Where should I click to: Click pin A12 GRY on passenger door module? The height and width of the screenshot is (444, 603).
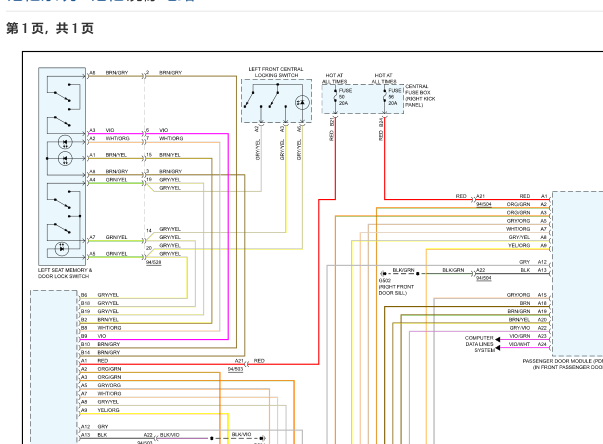click(x=533, y=262)
